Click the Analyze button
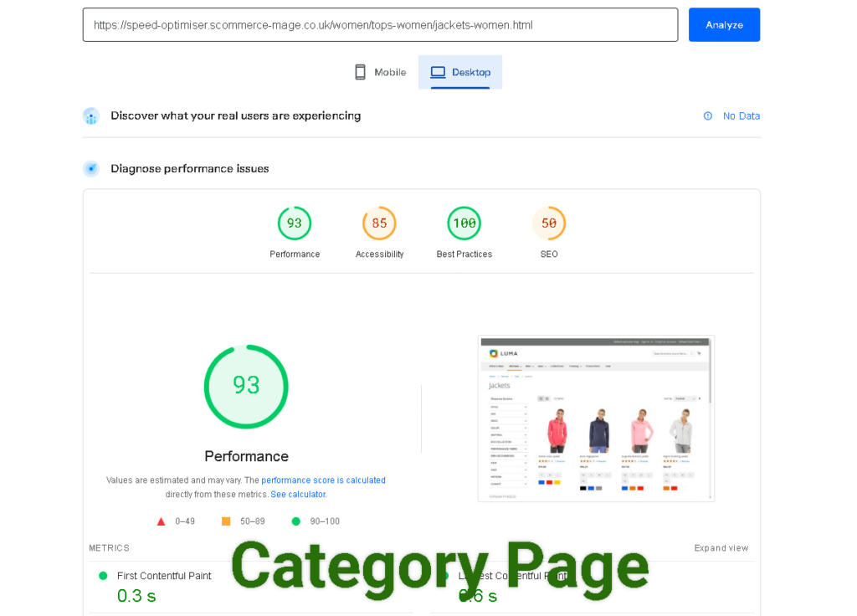The height and width of the screenshot is (616, 857). [x=723, y=24]
